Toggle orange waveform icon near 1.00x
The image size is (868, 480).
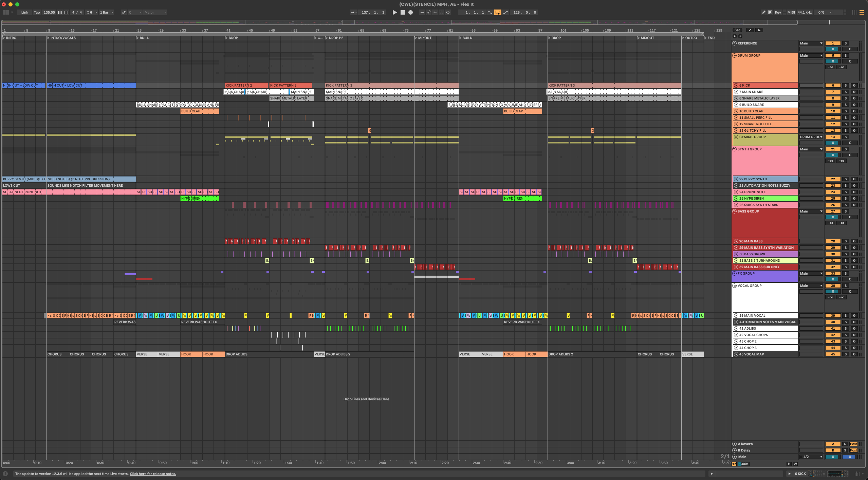tap(734, 464)
